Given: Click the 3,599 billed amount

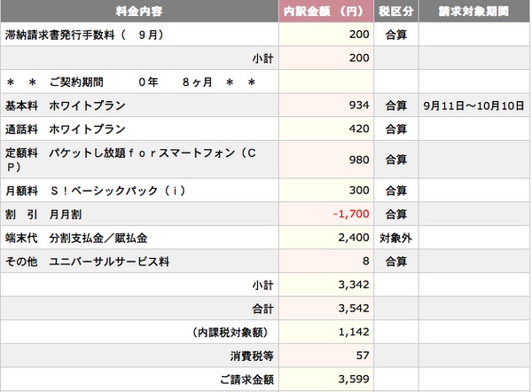Looking at the screenshot, I should (x=354, y=379).
